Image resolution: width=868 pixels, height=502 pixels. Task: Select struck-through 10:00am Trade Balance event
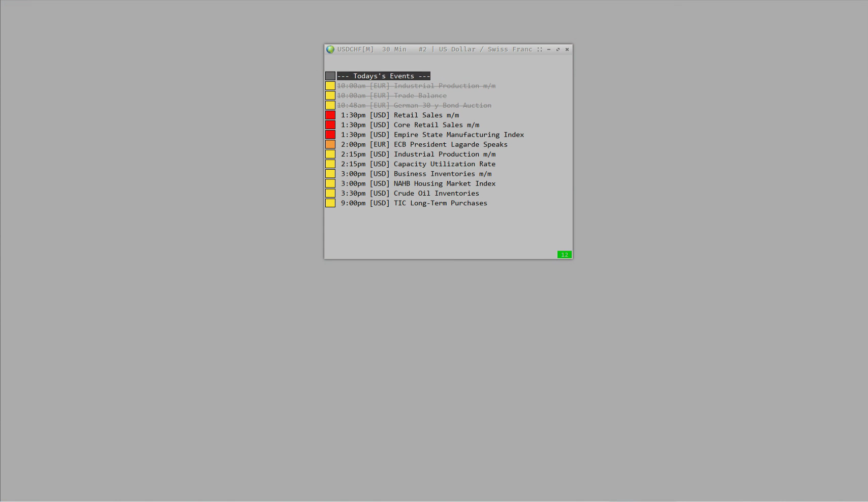pyautogui.click(x=392, y=96)
